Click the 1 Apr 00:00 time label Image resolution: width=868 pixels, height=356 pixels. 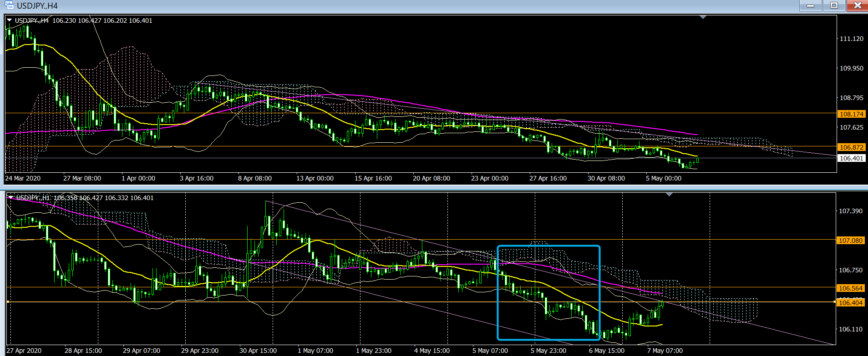(x=138, y=178)
